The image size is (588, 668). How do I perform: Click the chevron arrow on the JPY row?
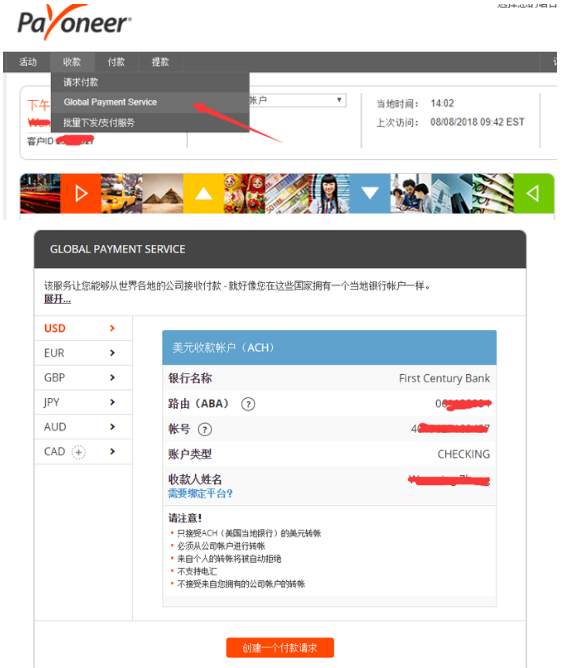[112, 402]
